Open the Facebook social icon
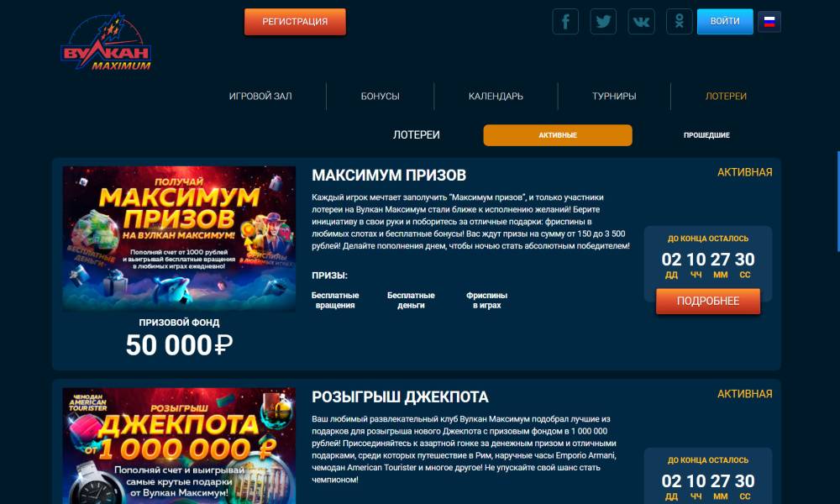 pos(565,22)
